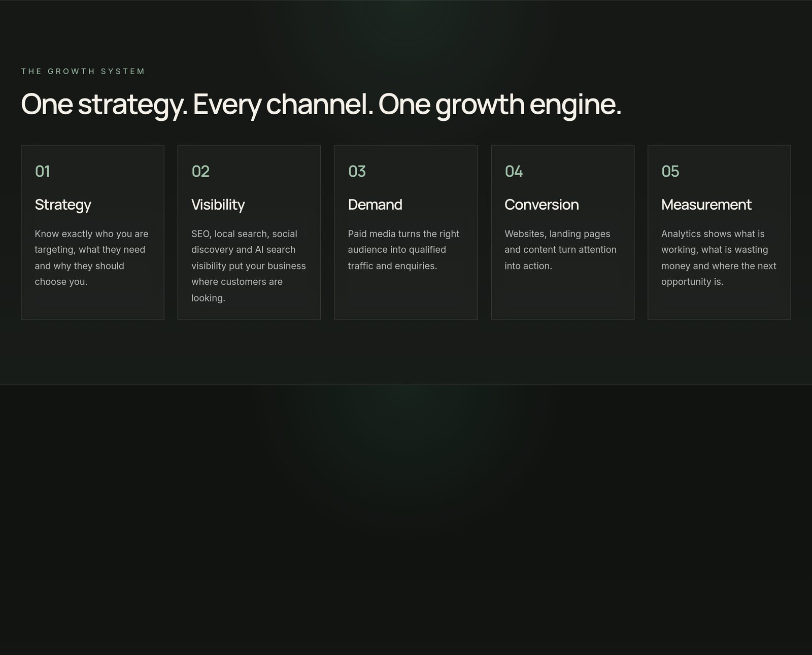Click the Demand card title
The image size is (812, 655).
[375, 205]
